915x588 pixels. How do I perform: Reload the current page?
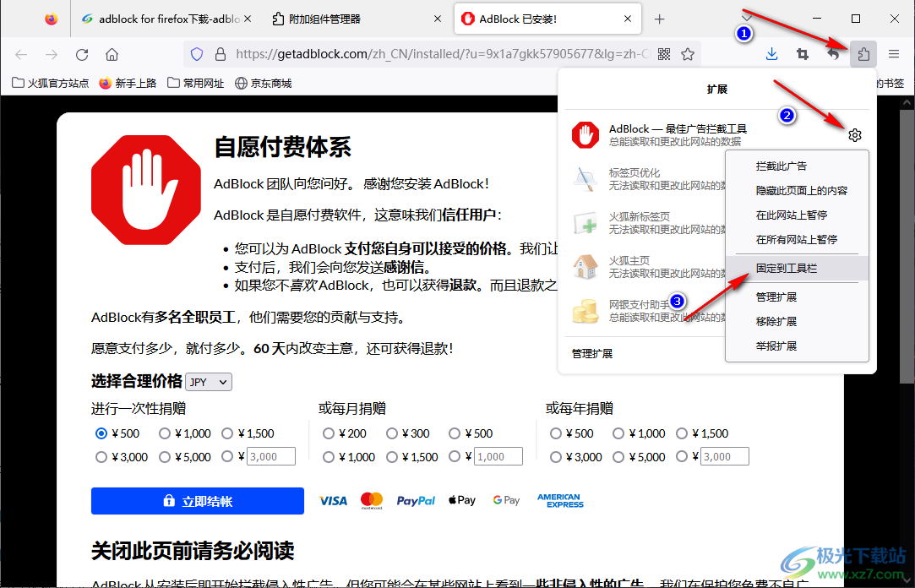point(82,54)
